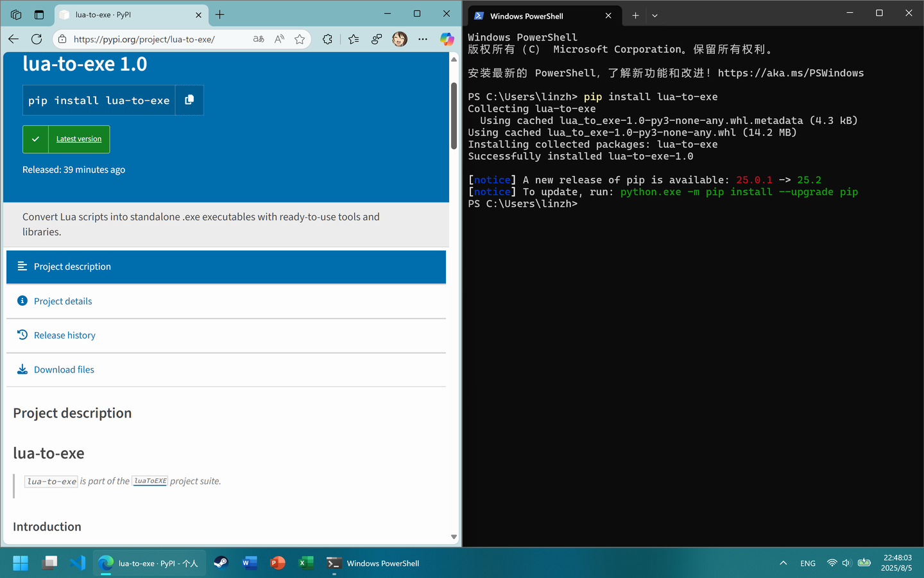This screenshot has height=578, width=924.
Task: Open PowerPoint from the taskbar
Action: [x=277, y=563]
